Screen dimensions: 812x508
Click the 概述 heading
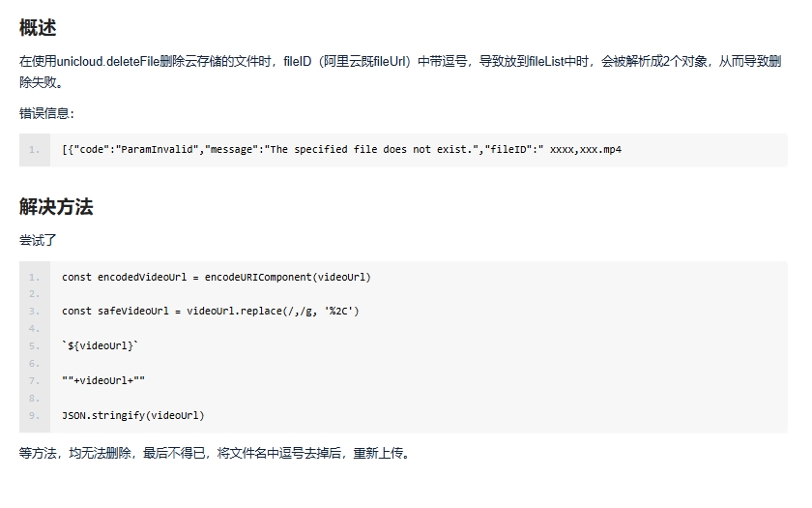pos(38,27)
